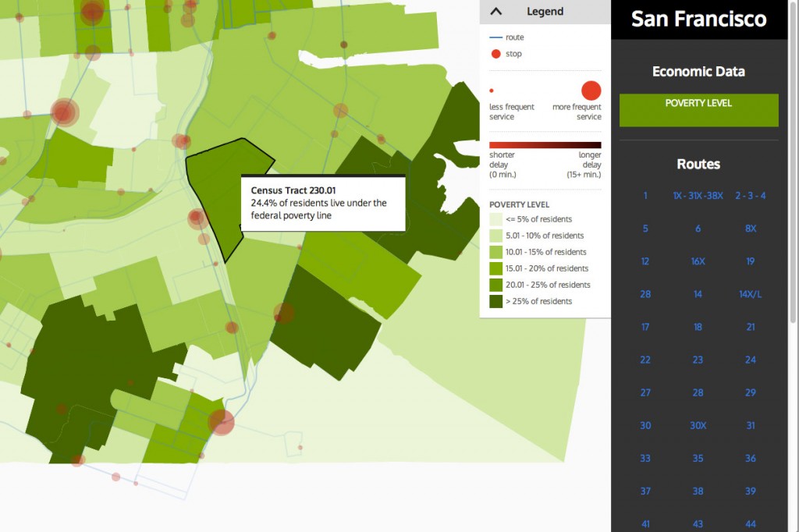Open route 30X

pyautogui.click(x=697, y=425)
